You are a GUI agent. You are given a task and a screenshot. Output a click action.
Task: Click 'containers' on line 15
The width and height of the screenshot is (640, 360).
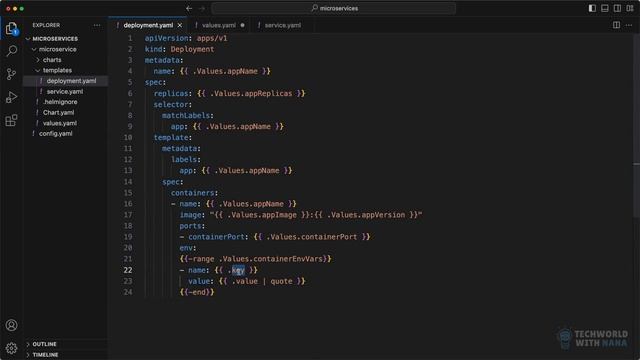[192, 193]
